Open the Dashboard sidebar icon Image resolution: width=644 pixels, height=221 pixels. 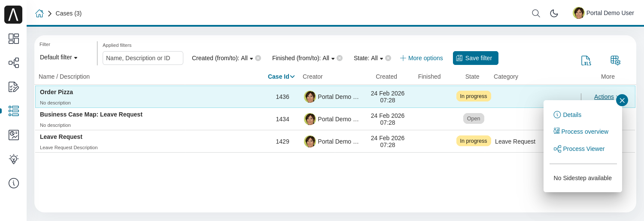(14, 39)
